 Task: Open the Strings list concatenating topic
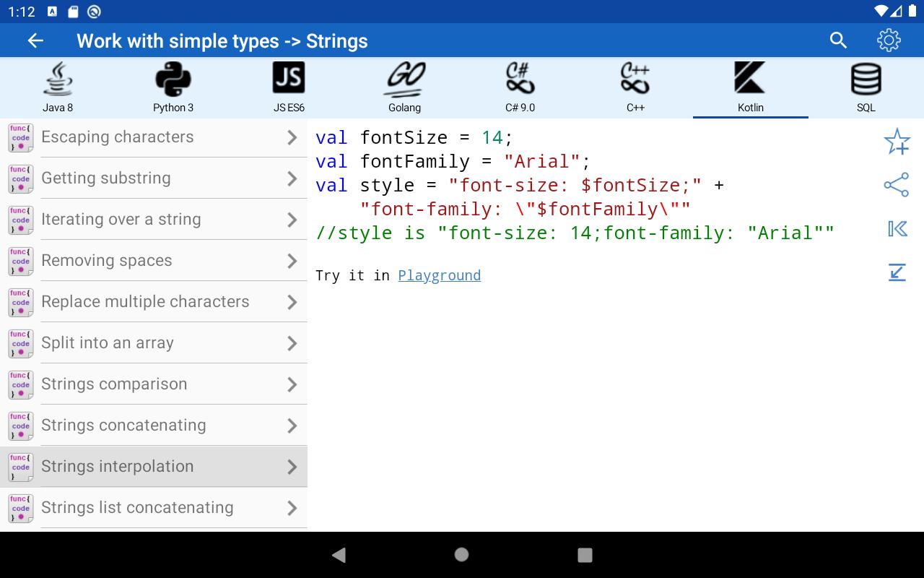(154, 508)
